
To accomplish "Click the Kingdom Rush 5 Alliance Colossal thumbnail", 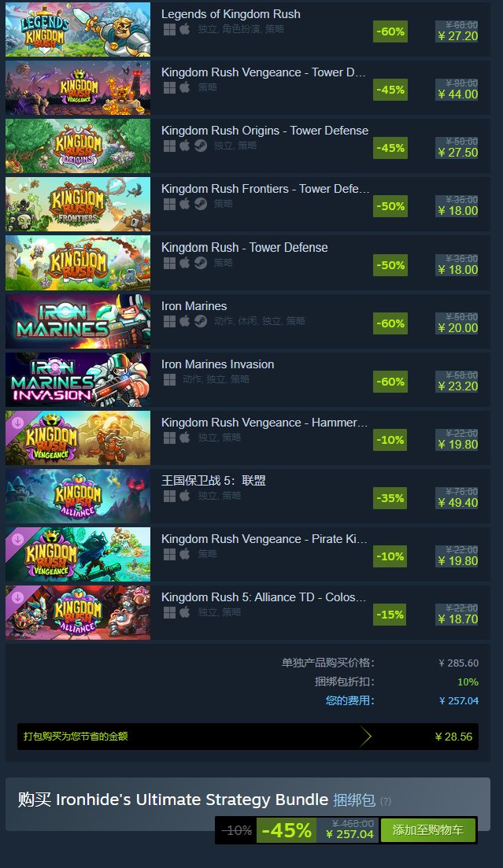I will click(78, 612).
